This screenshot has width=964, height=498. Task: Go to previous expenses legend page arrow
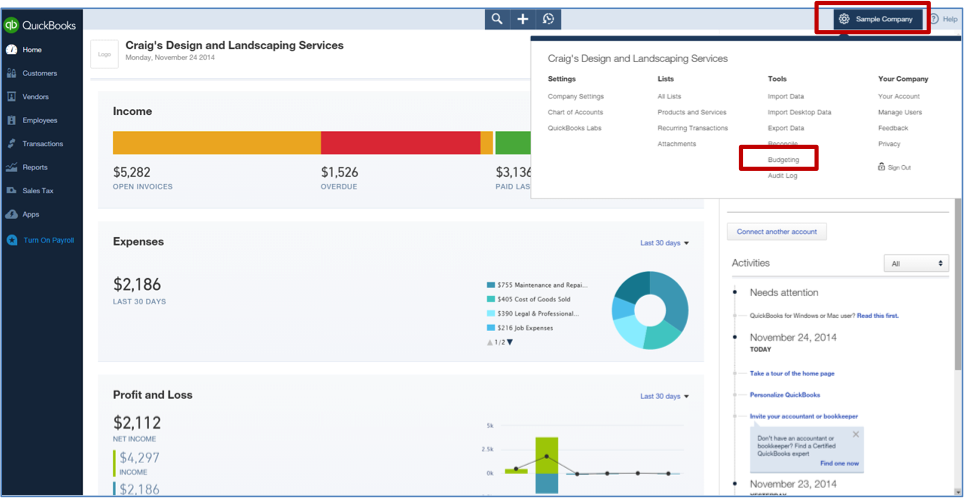tap(490, 342)
